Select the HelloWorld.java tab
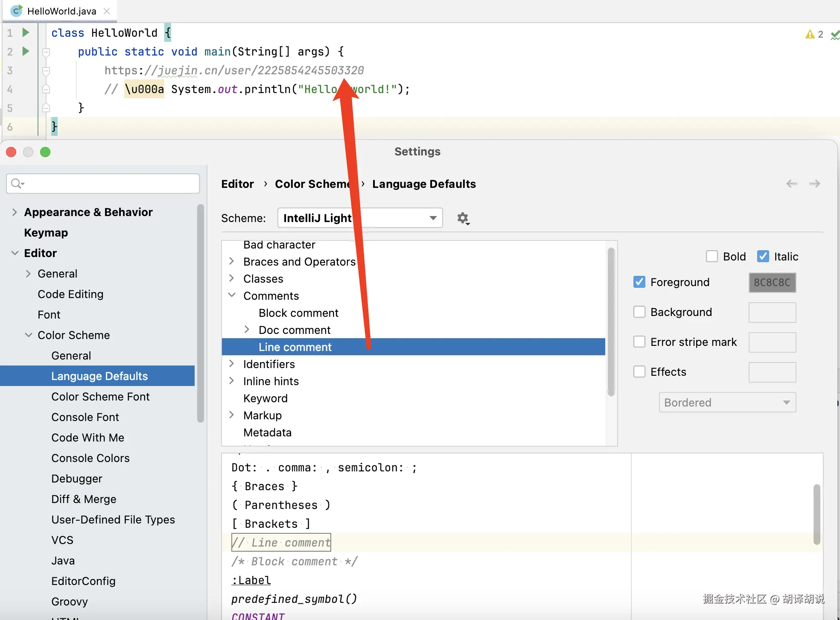 point(61,11)
